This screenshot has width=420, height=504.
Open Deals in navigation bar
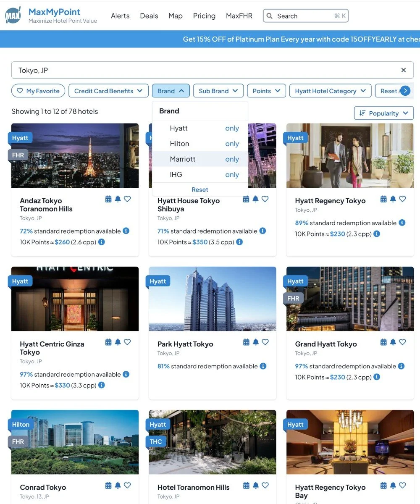click(x=149, y=16)
